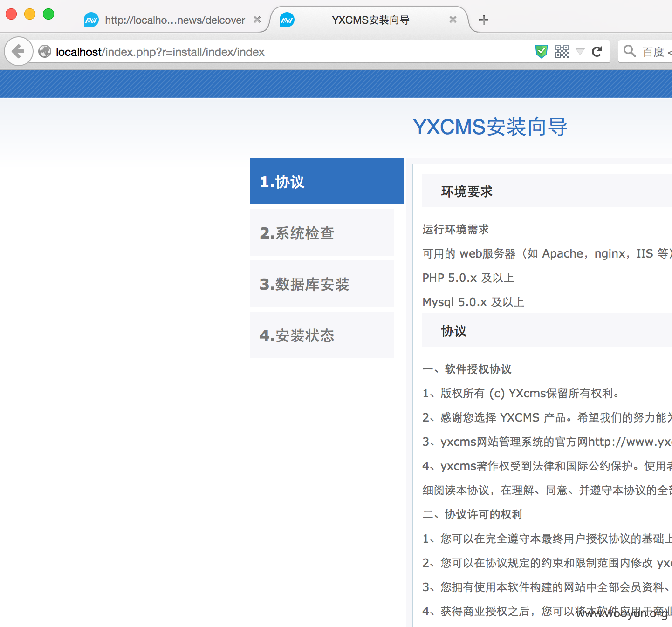672x627 pixels.
Task: Select step 4.安装状态 in the sidebar
Action: (x=322, y=335)
